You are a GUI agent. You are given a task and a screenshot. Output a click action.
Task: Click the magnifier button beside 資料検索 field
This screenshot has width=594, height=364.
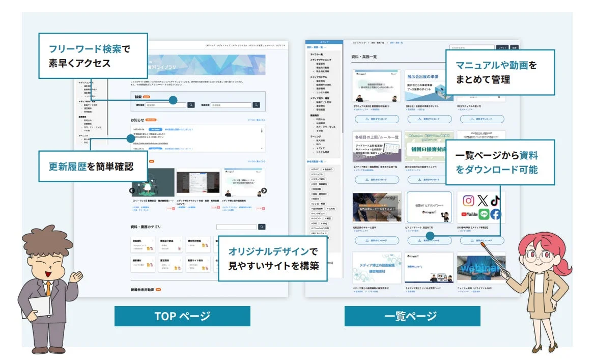click(191, 105)
